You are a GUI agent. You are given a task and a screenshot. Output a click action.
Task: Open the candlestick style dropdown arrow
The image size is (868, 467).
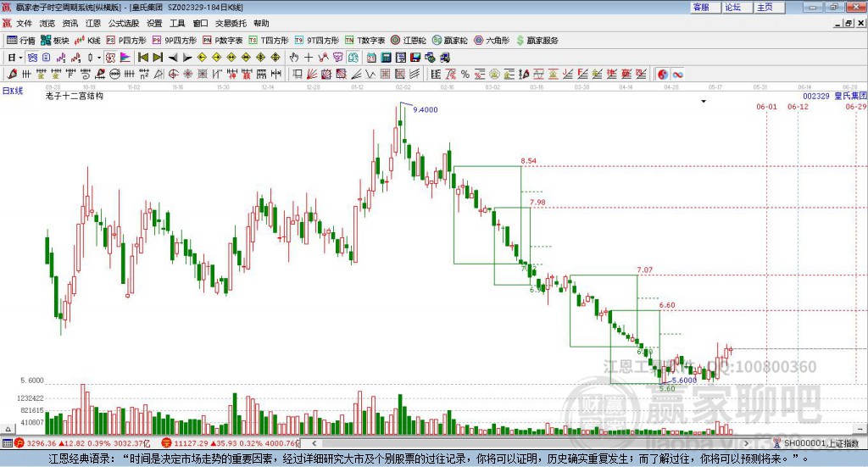tap(98, 58)
